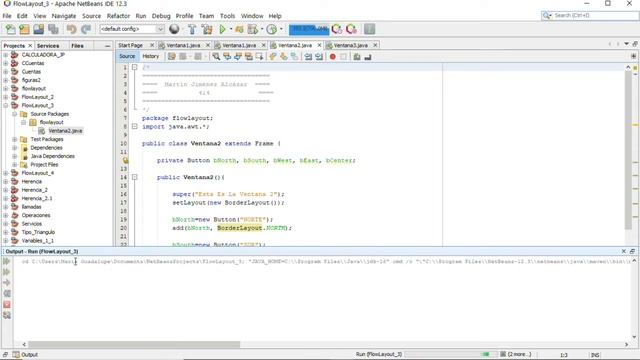Click the editor vertical scrollbar
The image size is (640, 360).
[x=628, y=151]
